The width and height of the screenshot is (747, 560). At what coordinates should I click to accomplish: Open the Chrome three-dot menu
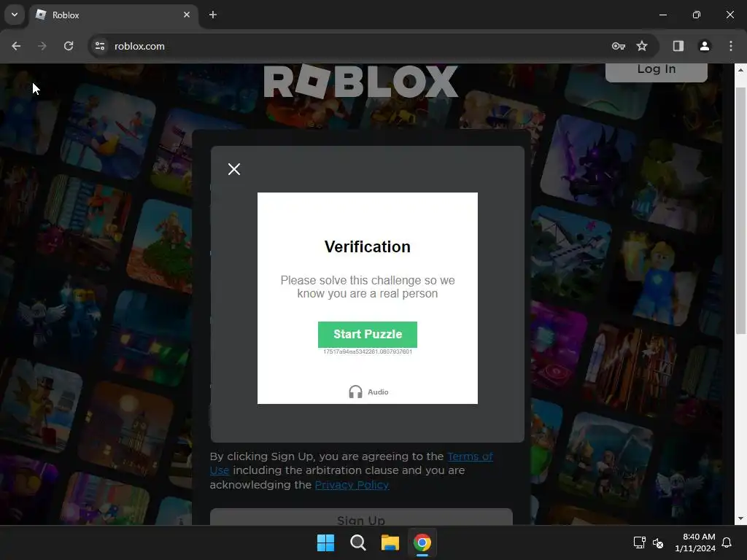click(731, 46)
